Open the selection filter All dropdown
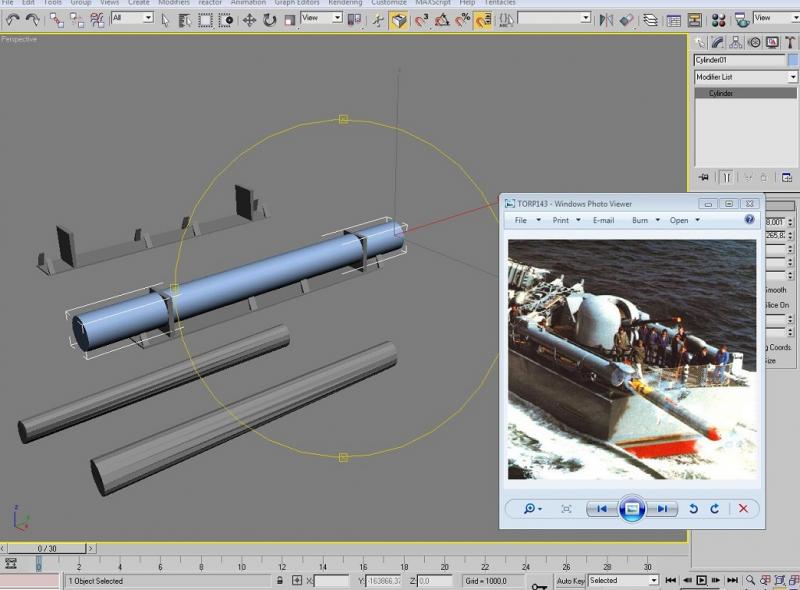 [x=132, y=18]
